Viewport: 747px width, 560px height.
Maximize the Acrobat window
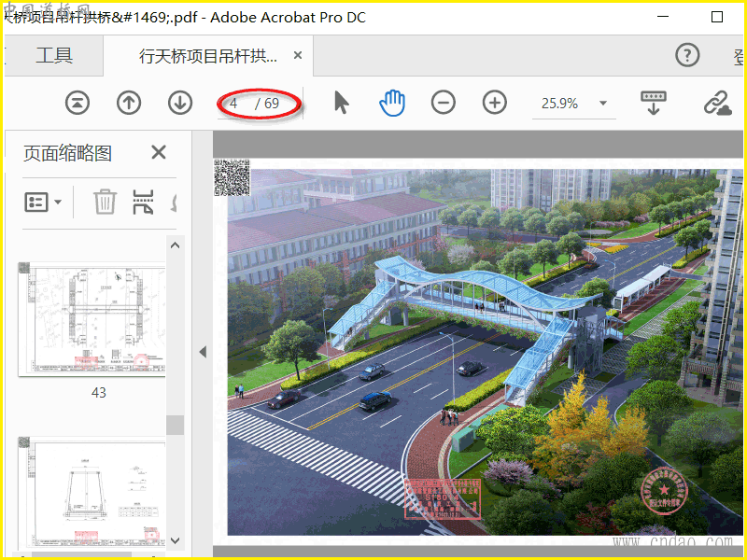716,17
